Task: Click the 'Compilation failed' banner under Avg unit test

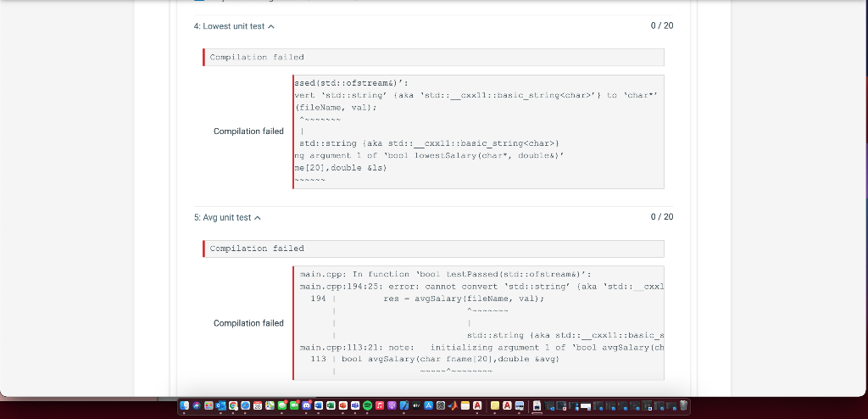Action: pos(433,249)
